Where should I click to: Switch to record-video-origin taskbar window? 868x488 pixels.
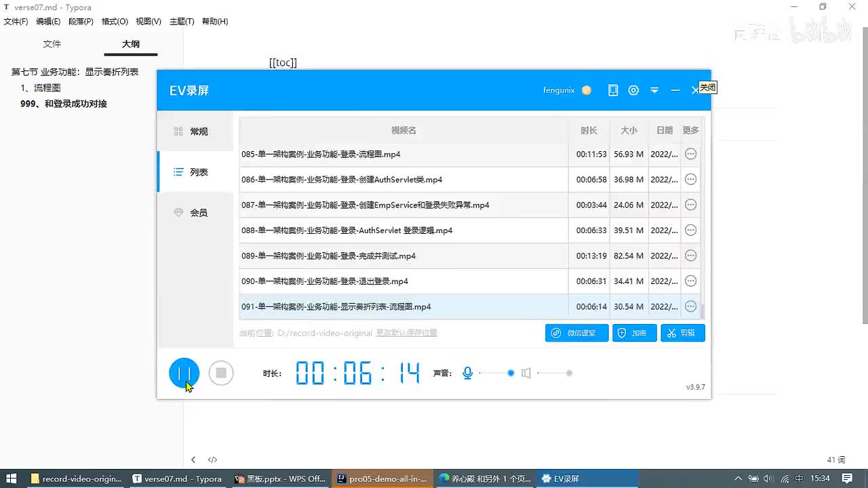76,479
